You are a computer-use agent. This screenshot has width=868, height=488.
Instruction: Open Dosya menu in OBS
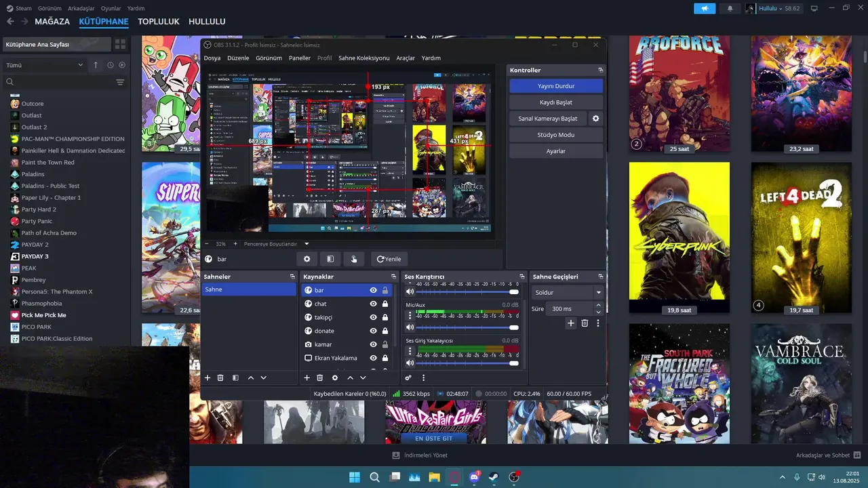coord(212,58)
